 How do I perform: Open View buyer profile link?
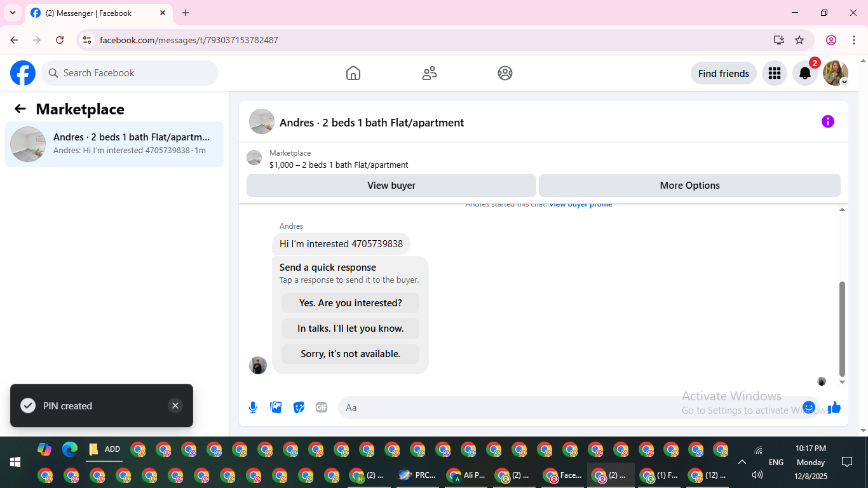coord(581,205)
